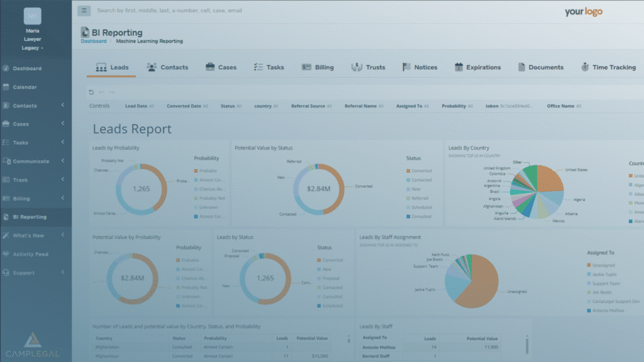Click the user avatar thumbnail
Viewport: 644px width, 362px height.
32,16
